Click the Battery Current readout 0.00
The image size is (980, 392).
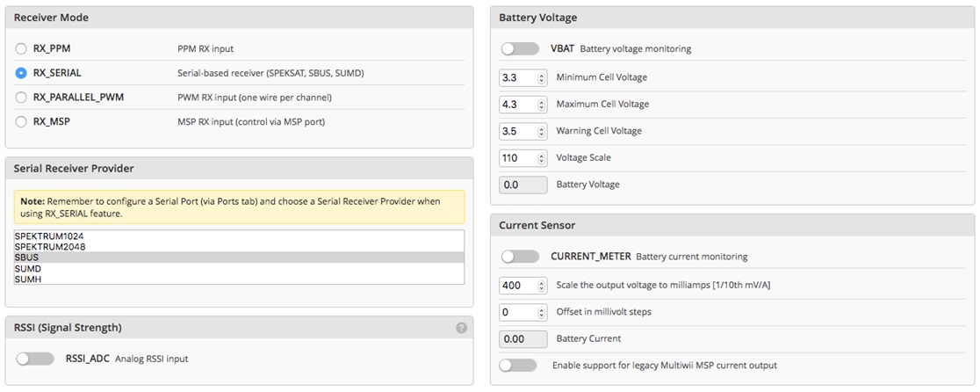[523, 339]
